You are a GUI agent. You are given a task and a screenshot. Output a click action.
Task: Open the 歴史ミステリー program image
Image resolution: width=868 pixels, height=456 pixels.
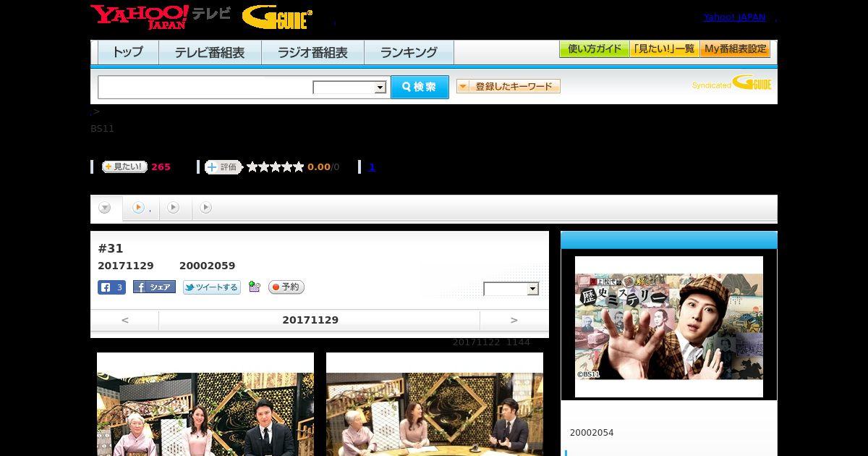(x=669, y=326)
